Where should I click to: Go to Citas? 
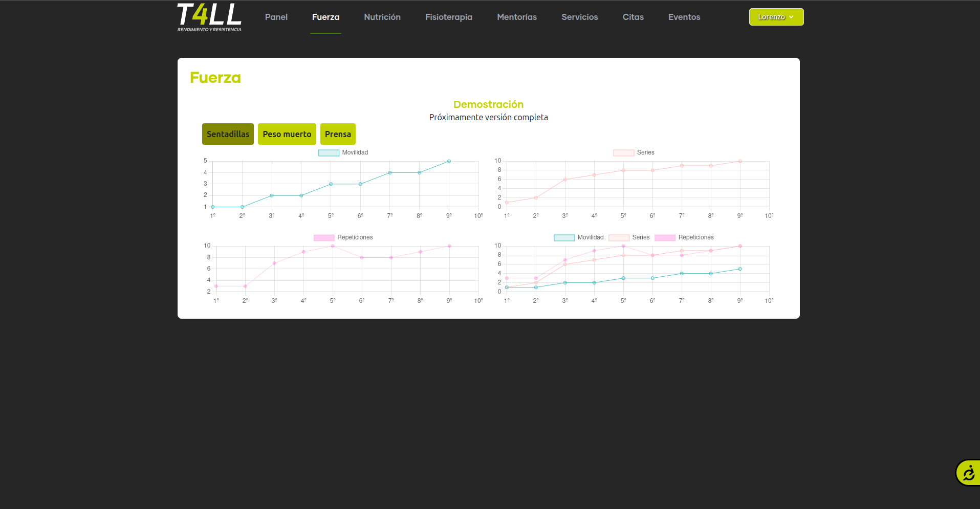633,17
